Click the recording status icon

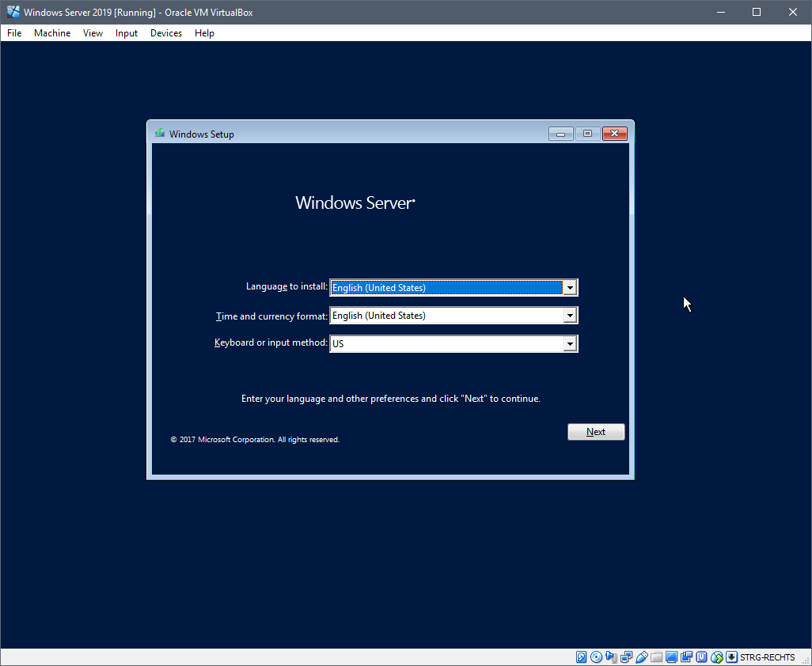(x=686, y=657)
